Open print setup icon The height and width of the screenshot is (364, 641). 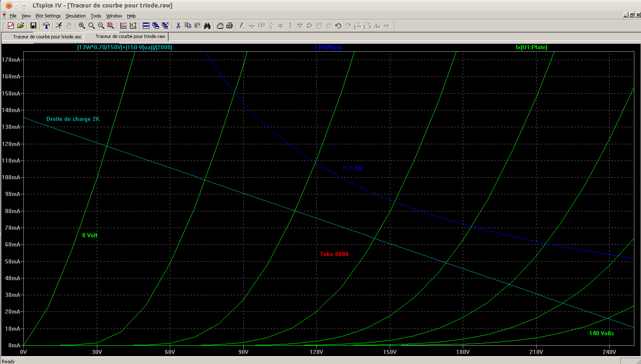tap(220, 26)
